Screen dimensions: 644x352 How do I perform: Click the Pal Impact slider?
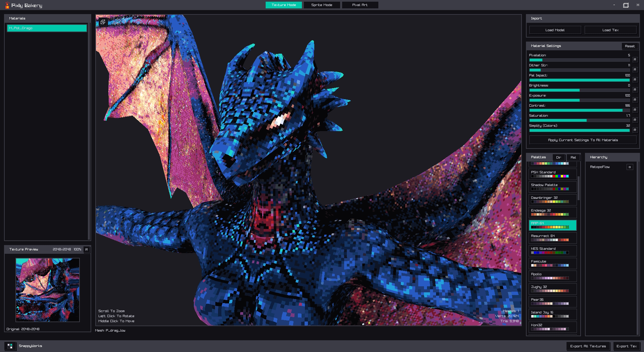tap(580, 80)
